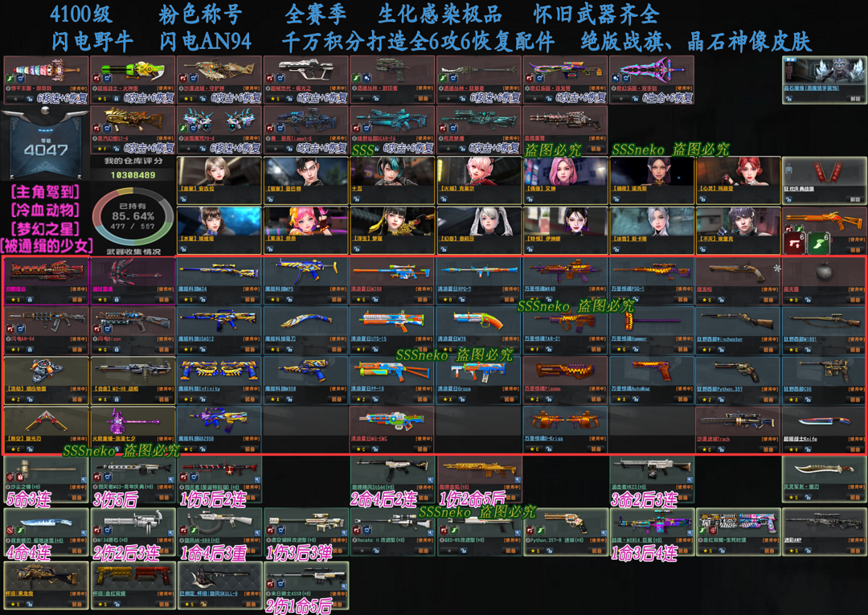Image resolution: width=868 pixels, height=615 pixels.
Task: Click the 已持有 85.64% collection progress ring
Action: click(x=133, y=216)
